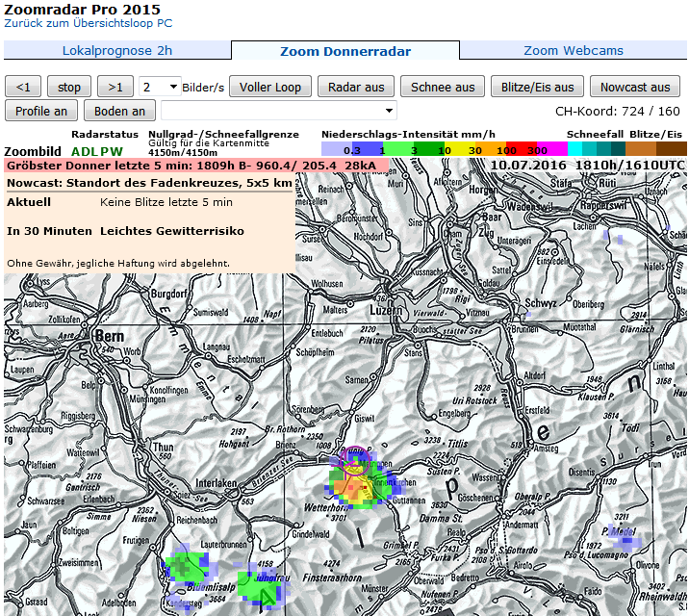Expand the empty dropdown beside Boden an
Screen dimensions: 689x616
279,111
